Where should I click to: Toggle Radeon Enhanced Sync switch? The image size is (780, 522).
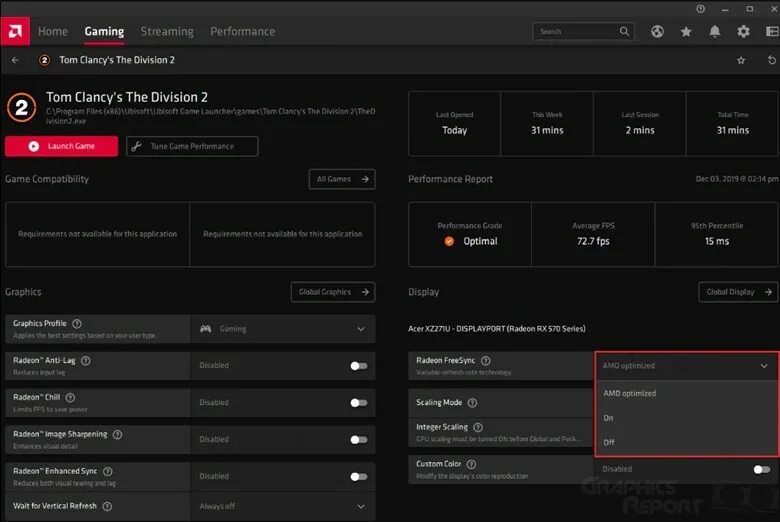click(x=359, y=476)
